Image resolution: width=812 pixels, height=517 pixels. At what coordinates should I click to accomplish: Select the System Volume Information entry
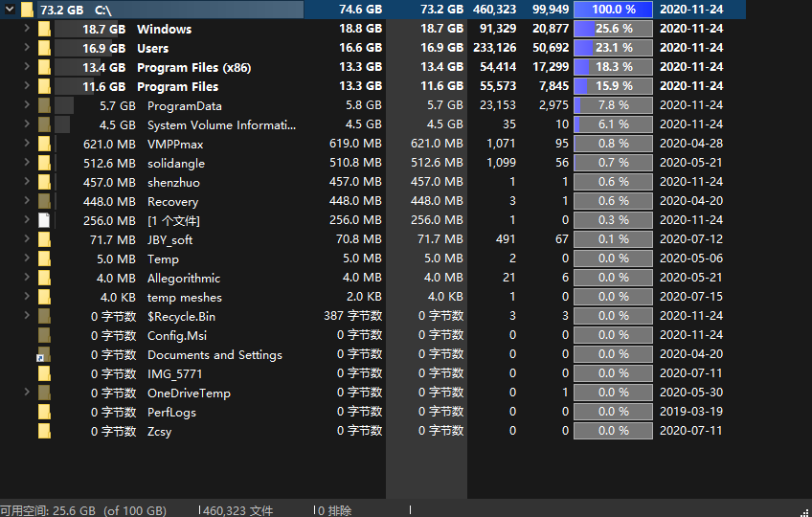(x=221, y=124)
